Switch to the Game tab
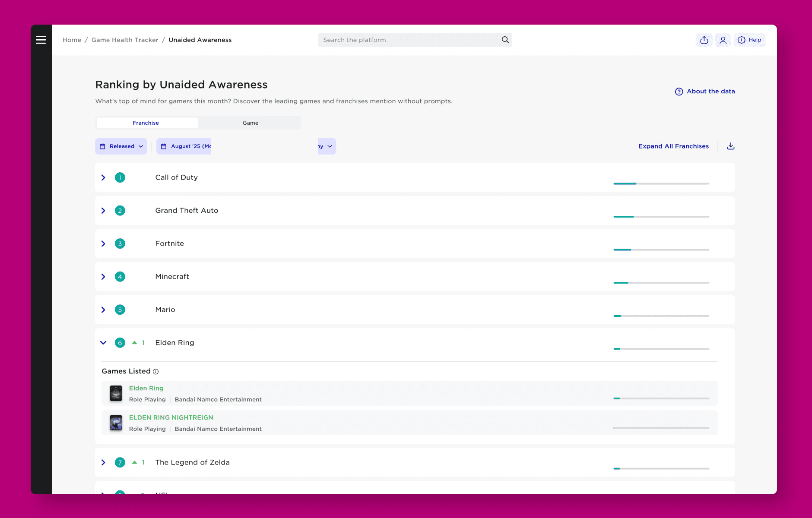The height and width of the screenshot is (518, 812). pyautogui.click(x=250, y=123)
